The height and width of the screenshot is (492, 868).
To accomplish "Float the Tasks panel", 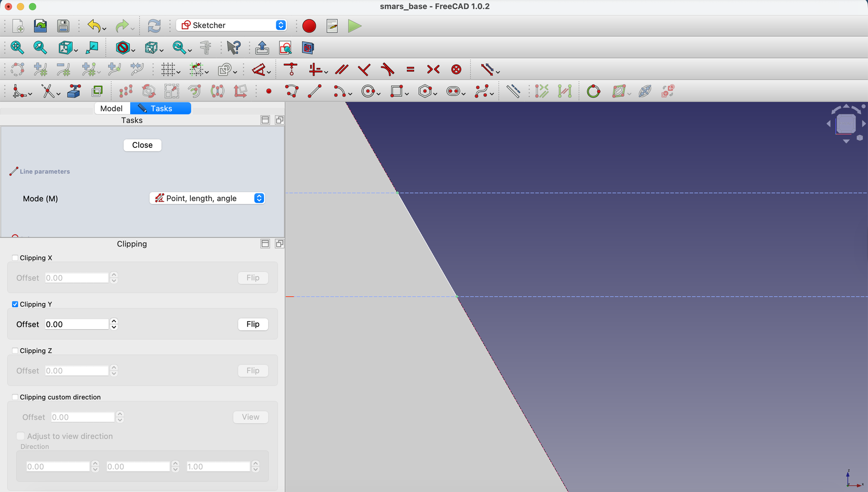I will [x=280, y=120].
